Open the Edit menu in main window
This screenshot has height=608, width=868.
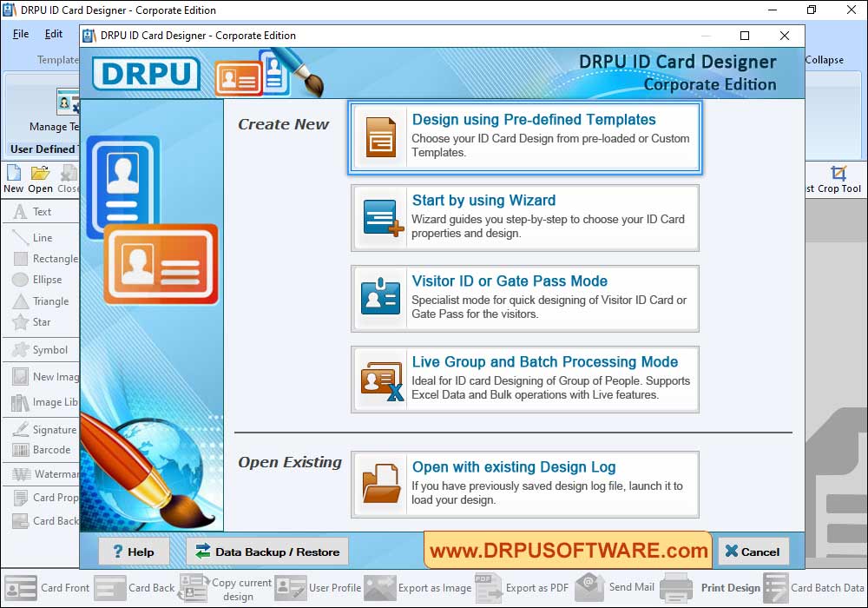pos(54,34)
